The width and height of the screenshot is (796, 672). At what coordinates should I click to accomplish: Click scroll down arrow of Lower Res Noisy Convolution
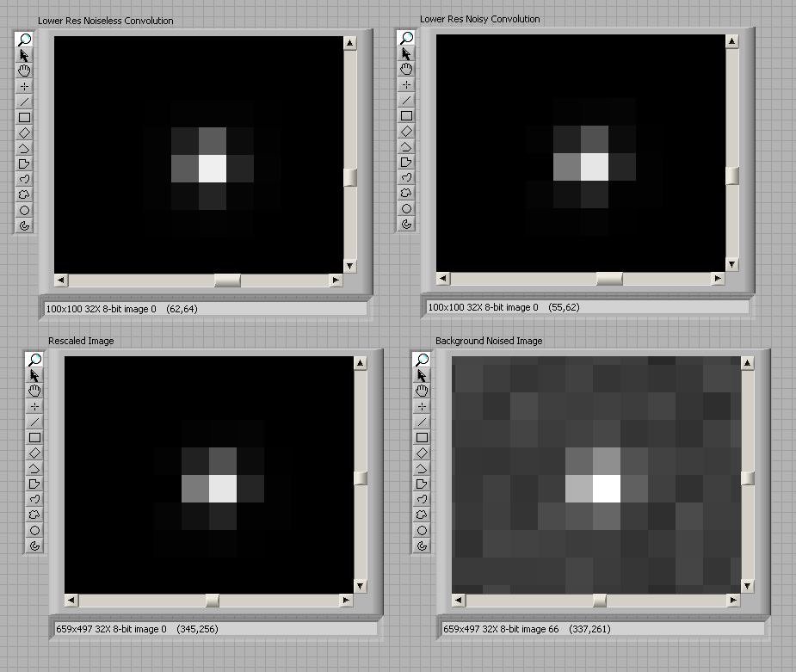[x=732, y=264]
